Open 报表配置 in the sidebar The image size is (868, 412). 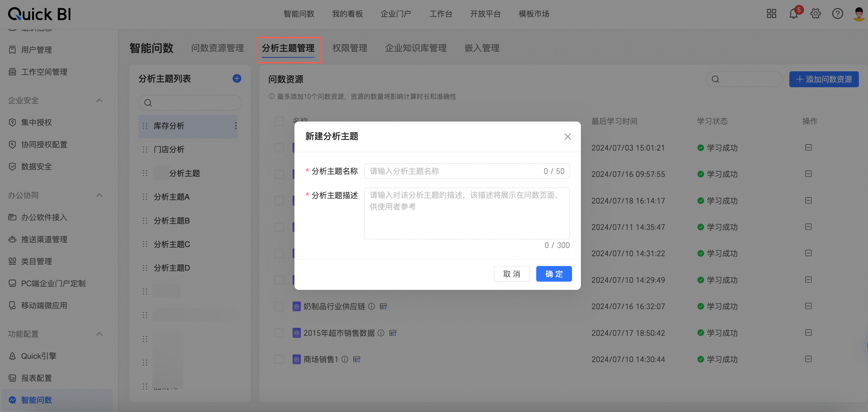[x=36, y=378]
